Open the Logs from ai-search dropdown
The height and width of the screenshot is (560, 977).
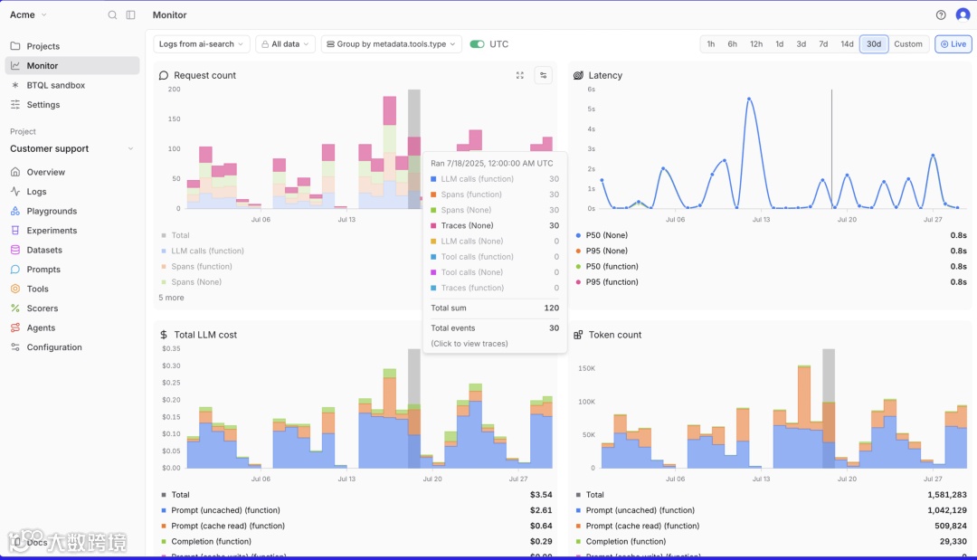202,44
